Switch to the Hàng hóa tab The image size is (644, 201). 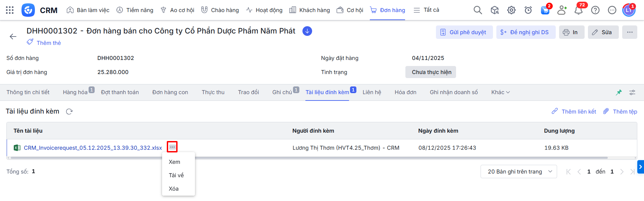[75, 92]
